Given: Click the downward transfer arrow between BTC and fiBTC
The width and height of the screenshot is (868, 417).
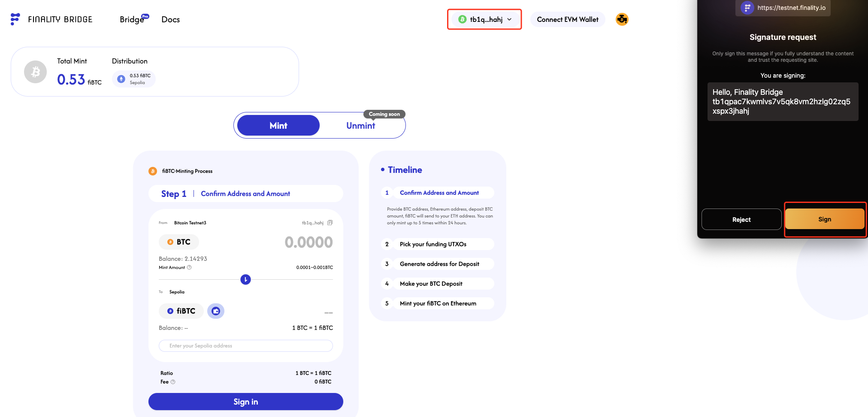Looking at the screenshot, I should 245,279.
